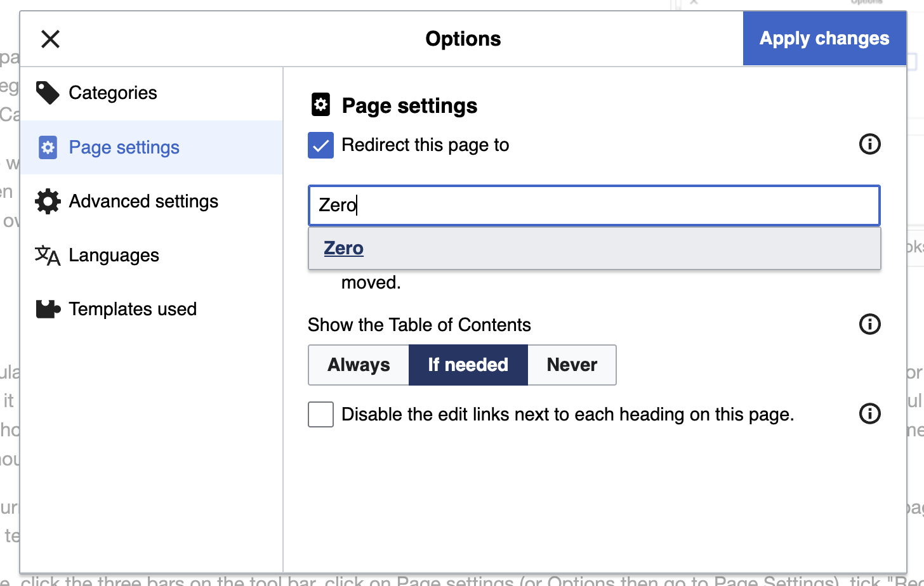Open the Languages section

[114, 256]
